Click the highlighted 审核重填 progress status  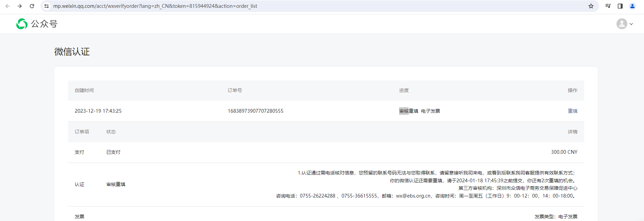pos(409,111)
